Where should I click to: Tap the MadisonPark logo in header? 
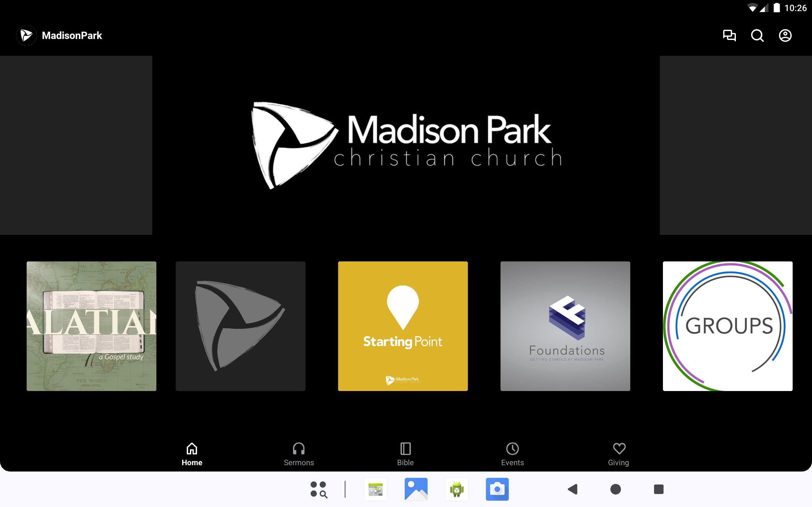[x=27, y=35]
